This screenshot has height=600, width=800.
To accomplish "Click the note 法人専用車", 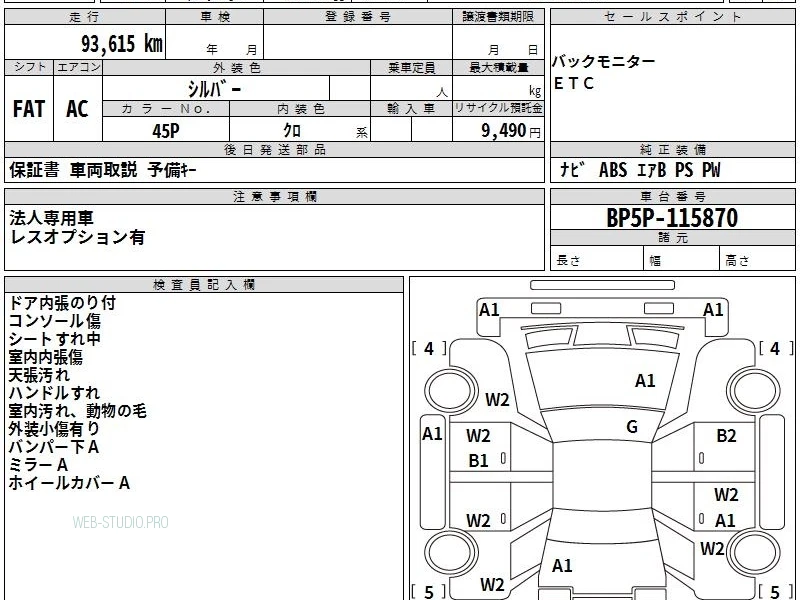I will click(52, 218).
